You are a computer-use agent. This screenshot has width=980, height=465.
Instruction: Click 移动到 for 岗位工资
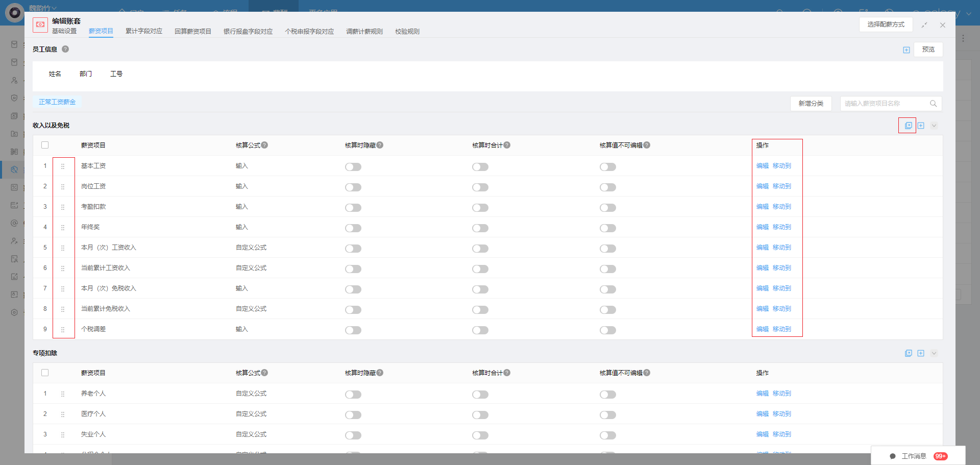pos(782,186)
